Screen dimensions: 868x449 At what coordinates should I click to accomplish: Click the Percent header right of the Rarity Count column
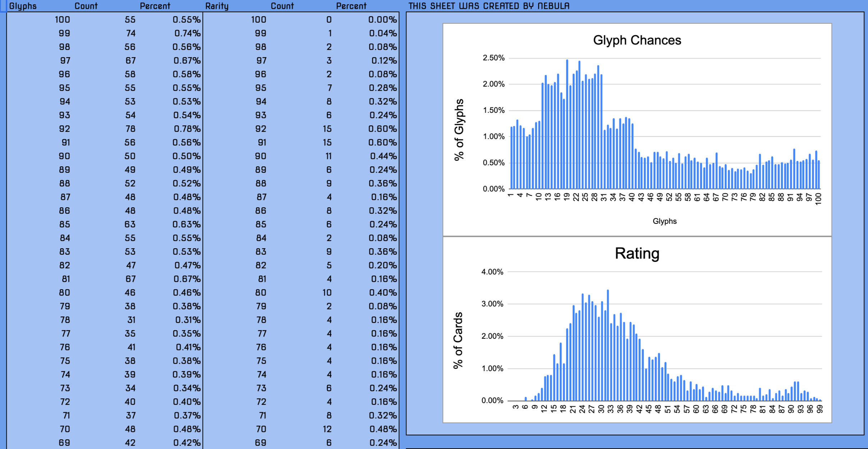351,6
